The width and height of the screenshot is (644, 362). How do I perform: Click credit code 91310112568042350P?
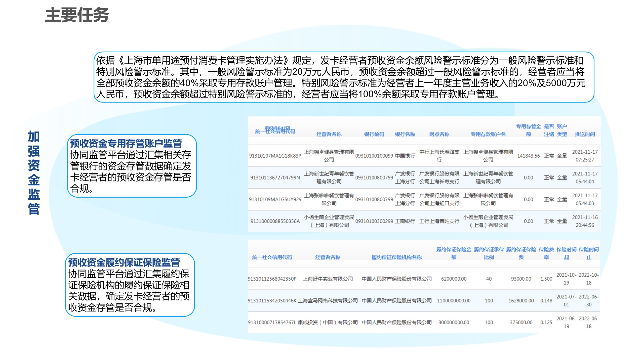tap(272, 279)
